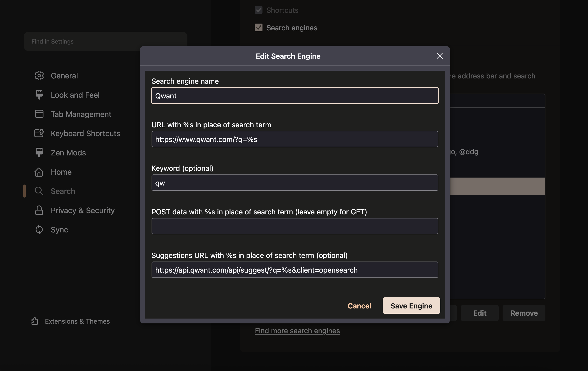Click the Tab Management window icon
This screenshot has height=371, width=588.
click(x=39, y=114)
